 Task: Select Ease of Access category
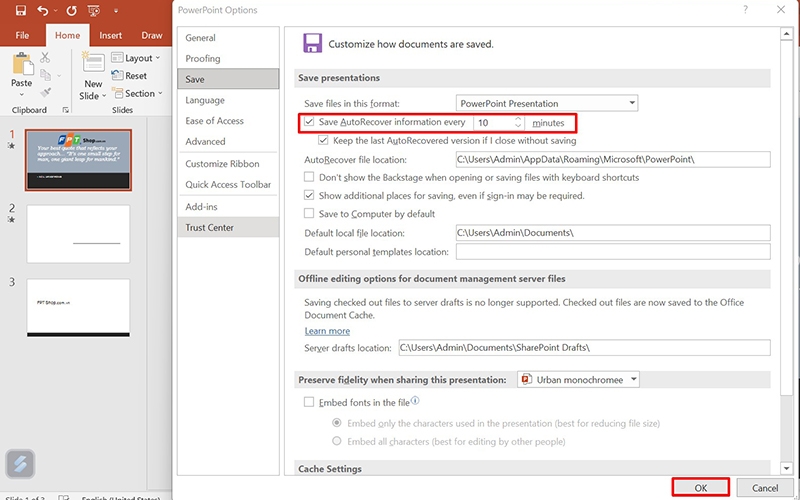[228, 121]
